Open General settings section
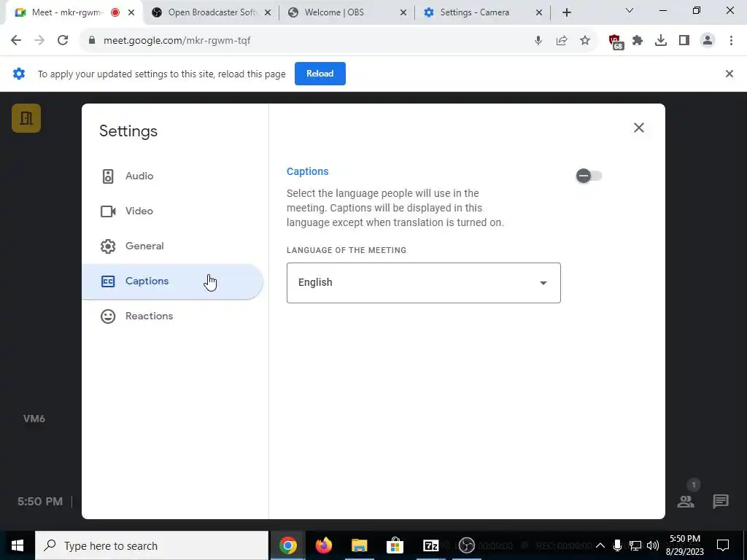The image size is (747, 560). click(x=172, y=246)
